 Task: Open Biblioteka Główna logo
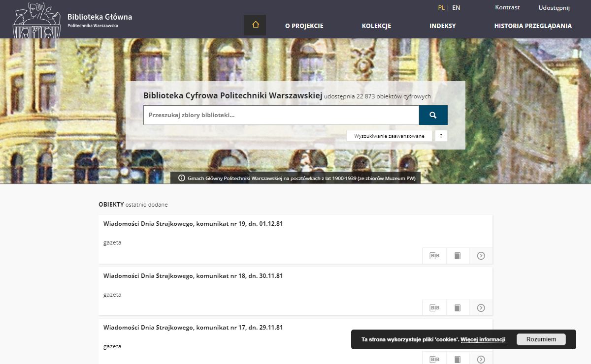pos(72,20)
